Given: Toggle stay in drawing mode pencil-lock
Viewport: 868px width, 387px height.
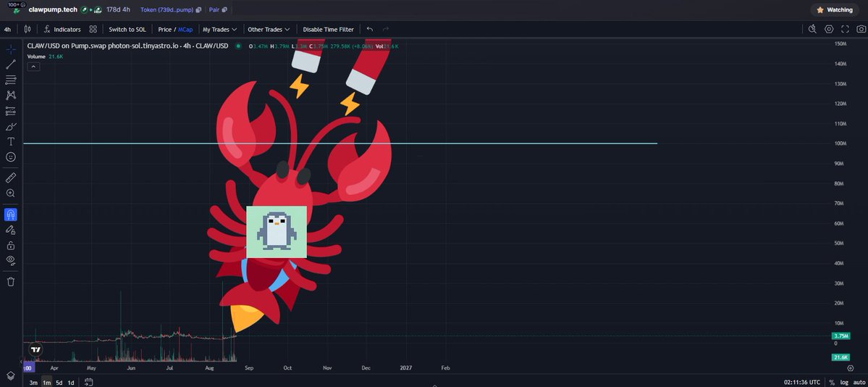Looking at the screenshot, I should (x=11, y=230).
